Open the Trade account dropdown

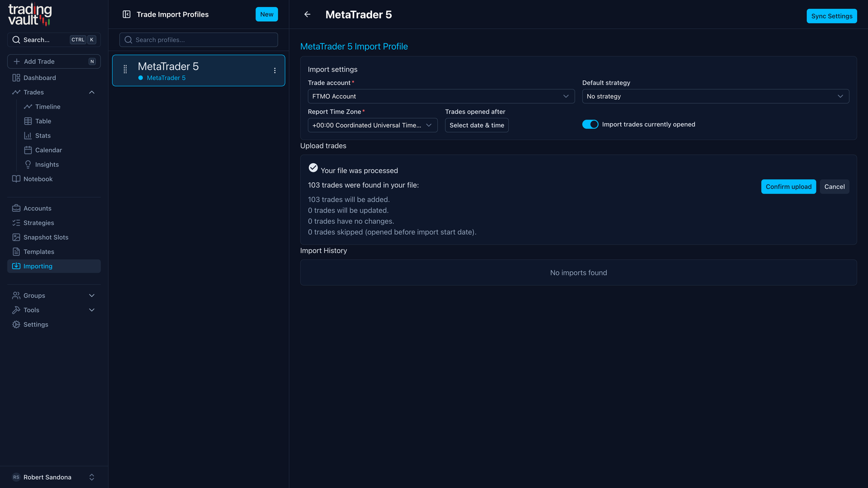click(x=441, y=97)
